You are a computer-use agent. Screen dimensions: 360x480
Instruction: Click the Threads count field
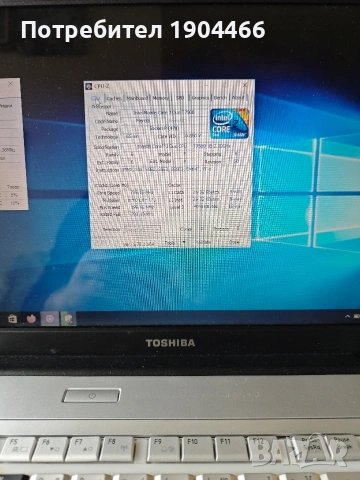coord(238,229)
